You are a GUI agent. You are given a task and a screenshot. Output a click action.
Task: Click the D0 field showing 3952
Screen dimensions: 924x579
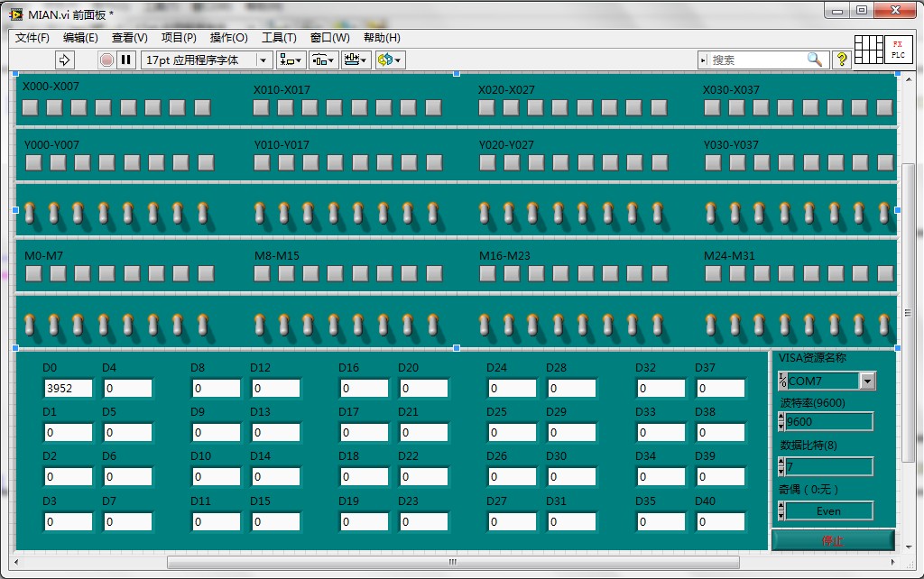click(69, 389)
